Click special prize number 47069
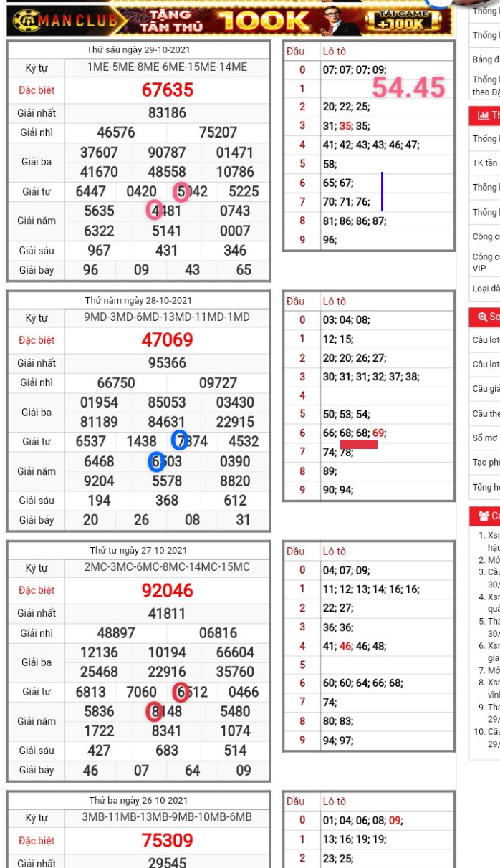 (x=168, y=339)
